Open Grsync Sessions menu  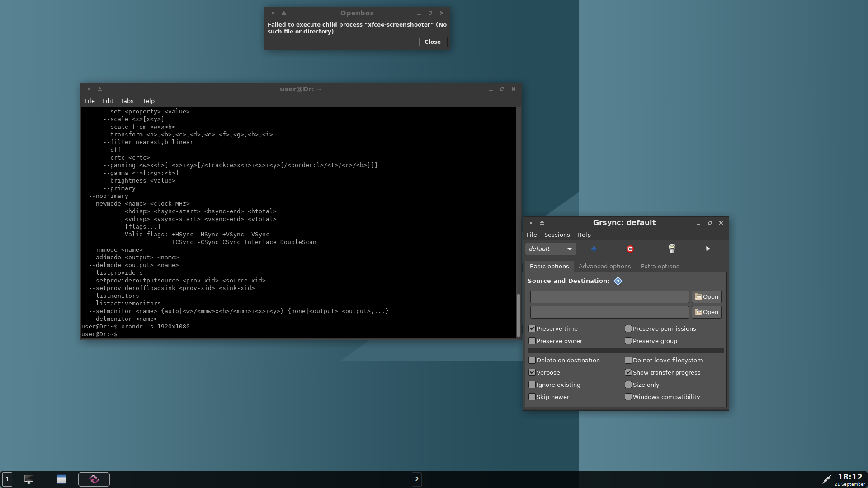[557, 235]
